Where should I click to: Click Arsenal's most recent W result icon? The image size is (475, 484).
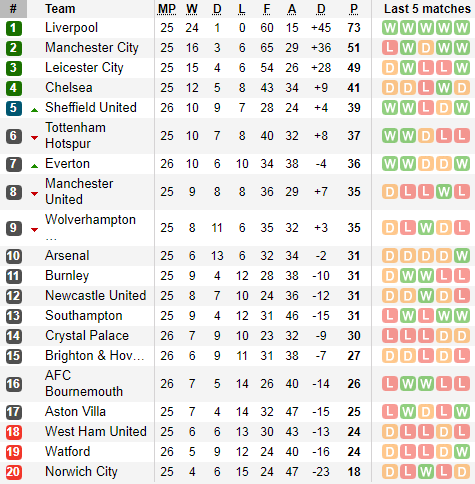[462, 256]
